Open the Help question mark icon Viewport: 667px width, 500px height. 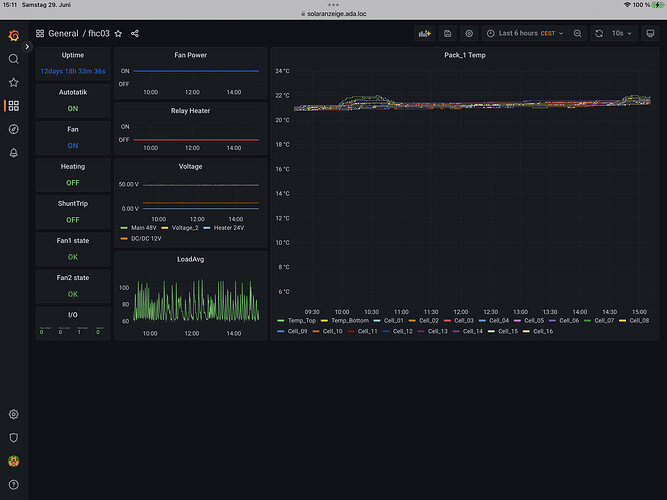[14, 484]
